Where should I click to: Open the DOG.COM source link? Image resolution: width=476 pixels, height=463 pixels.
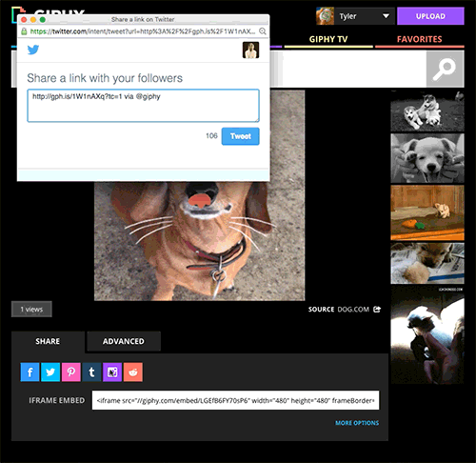[353, 310]
